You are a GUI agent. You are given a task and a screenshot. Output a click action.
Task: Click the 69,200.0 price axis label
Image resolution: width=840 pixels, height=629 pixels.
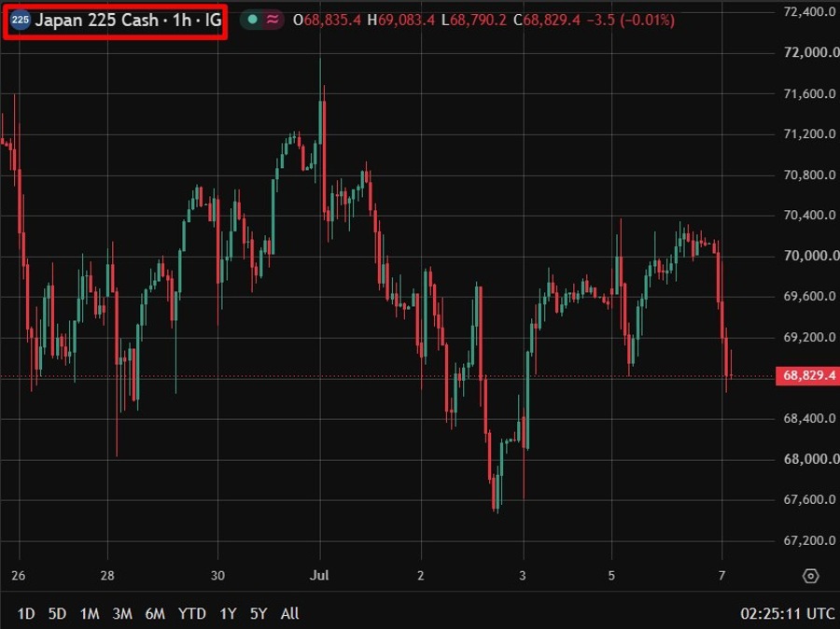(810, 337)
